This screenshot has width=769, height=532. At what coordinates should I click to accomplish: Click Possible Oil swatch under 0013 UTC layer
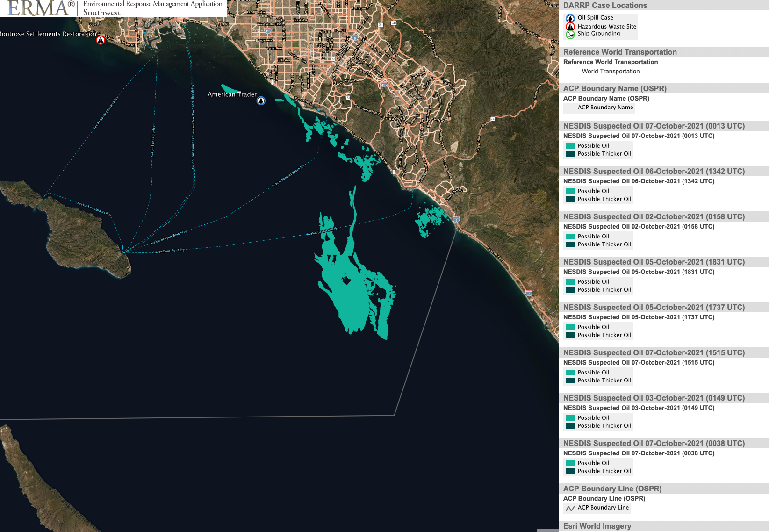click(x=570, y=146)
